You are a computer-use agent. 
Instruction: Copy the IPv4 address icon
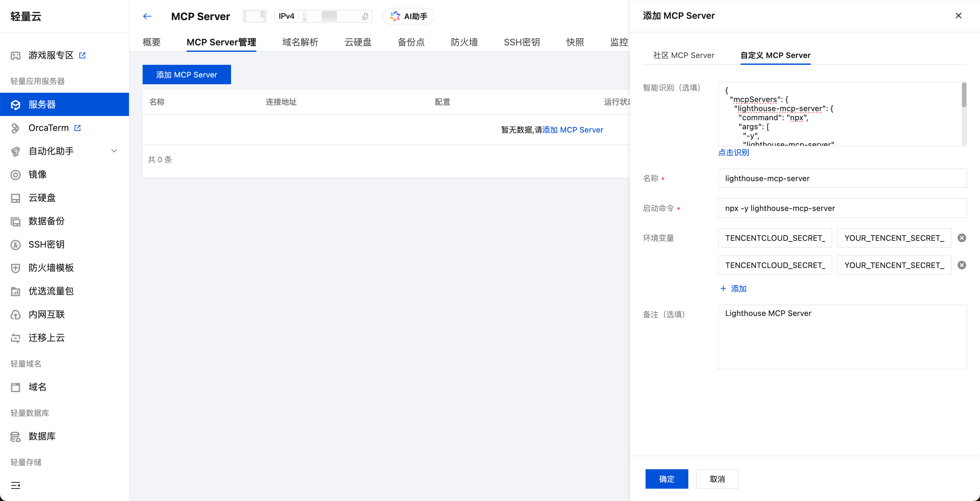(365, 16)
